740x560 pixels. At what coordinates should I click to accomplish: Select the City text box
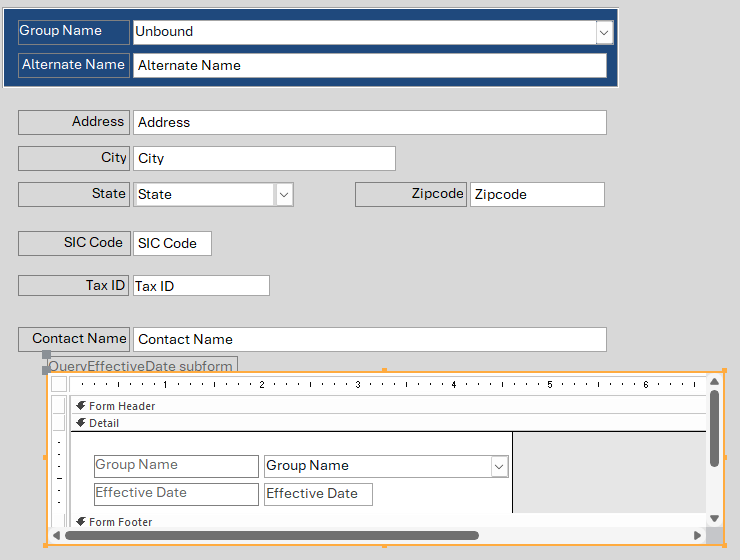[264, 159]
